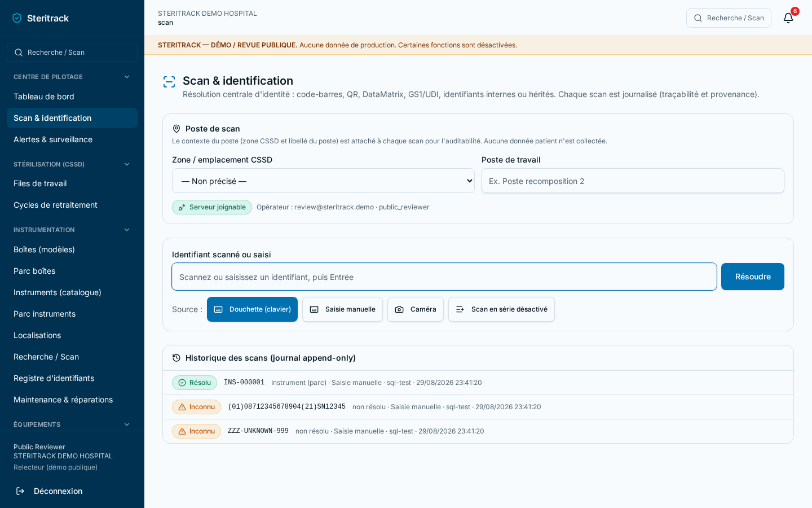Click the check icon on INS-000001 row

[x=182, y=383]
